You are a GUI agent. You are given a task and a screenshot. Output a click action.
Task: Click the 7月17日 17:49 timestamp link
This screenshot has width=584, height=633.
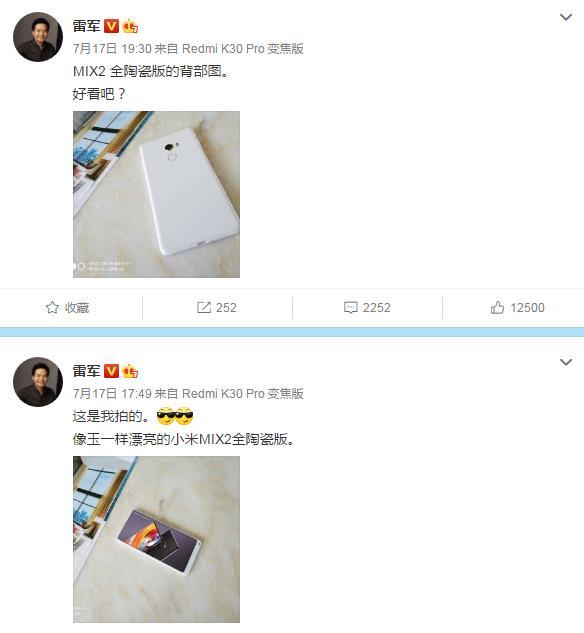(x=112, y=394)
